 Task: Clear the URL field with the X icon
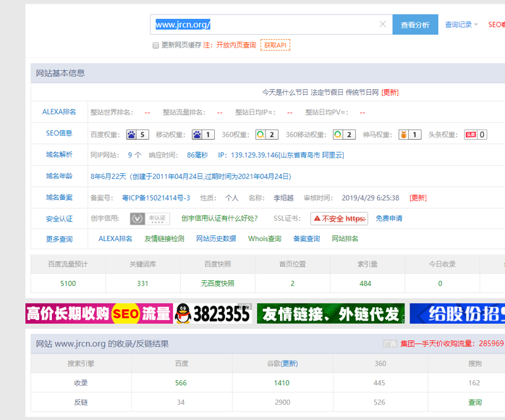pos(382,24)
